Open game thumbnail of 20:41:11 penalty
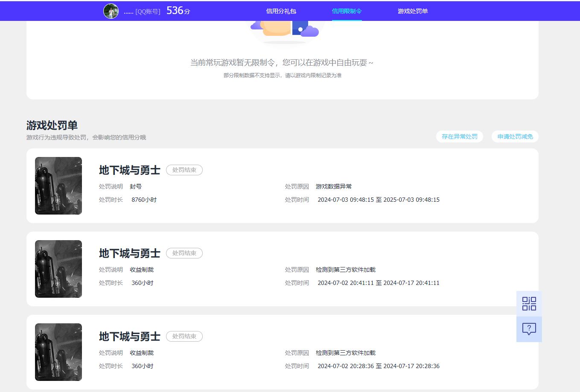580x392 pixels. click(58, 269)
